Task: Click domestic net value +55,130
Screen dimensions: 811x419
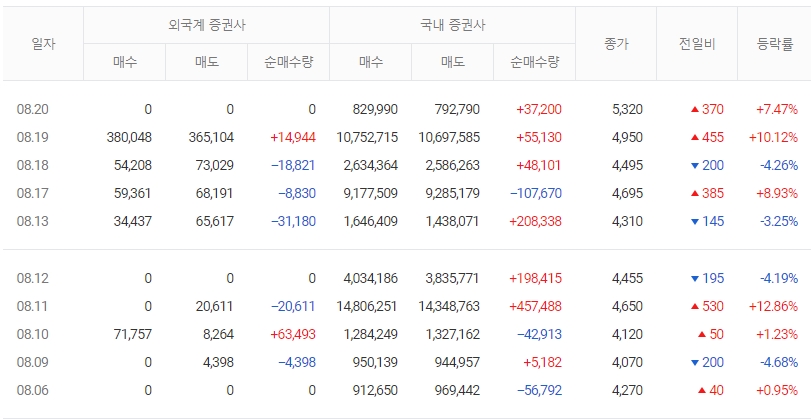Action: (x=538, y=137)
